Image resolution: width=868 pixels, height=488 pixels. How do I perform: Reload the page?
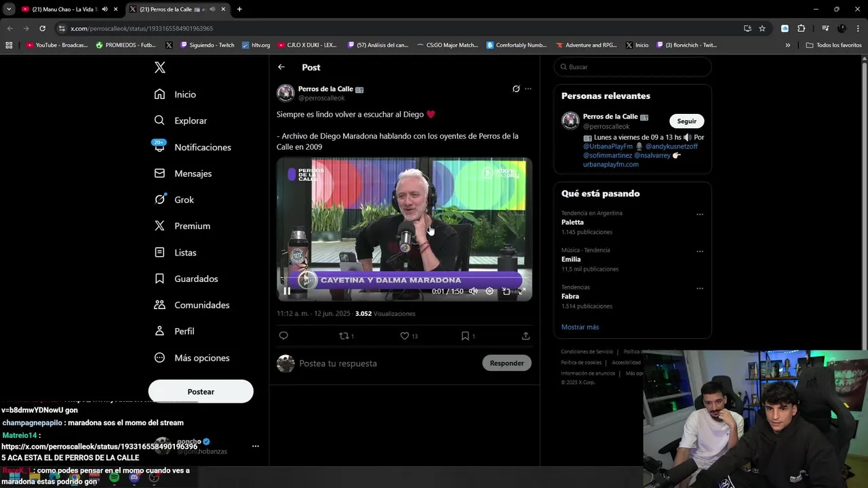[42, 28]
